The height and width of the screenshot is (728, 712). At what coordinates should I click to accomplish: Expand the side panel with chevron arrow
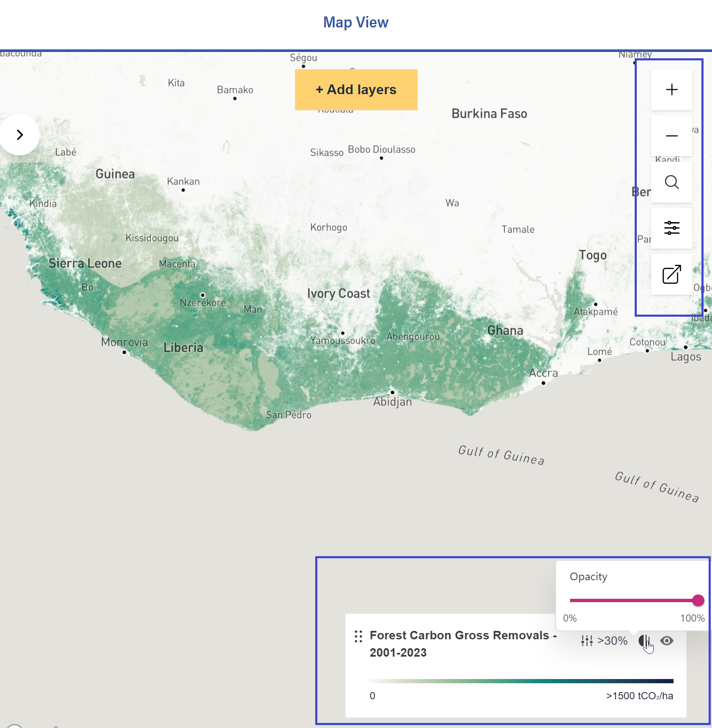pos(19,135)
